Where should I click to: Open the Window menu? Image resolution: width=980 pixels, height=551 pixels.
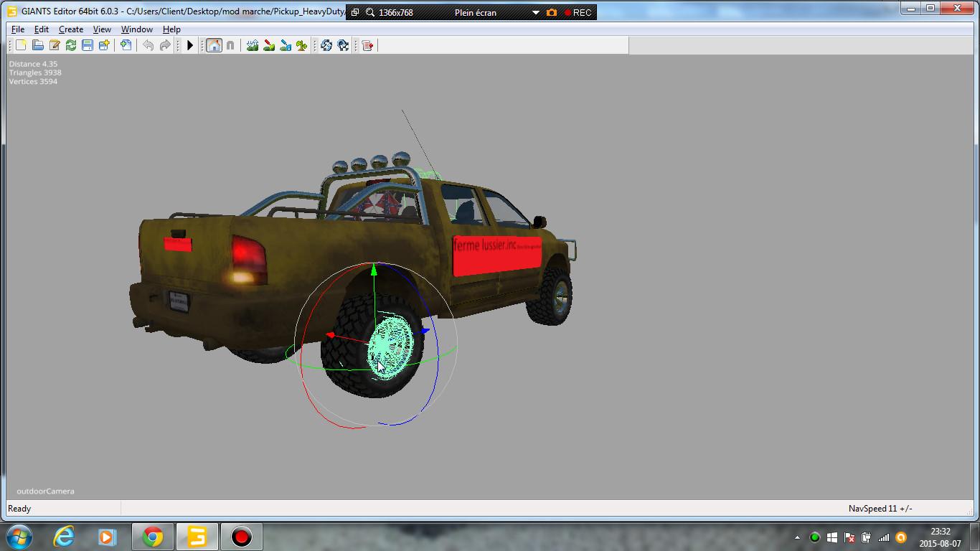click(136, 29)
